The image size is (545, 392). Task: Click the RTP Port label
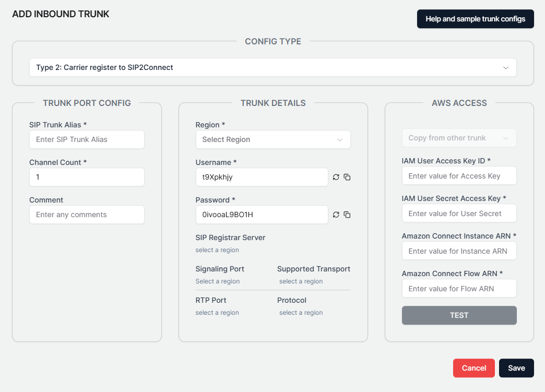point(210,300)
